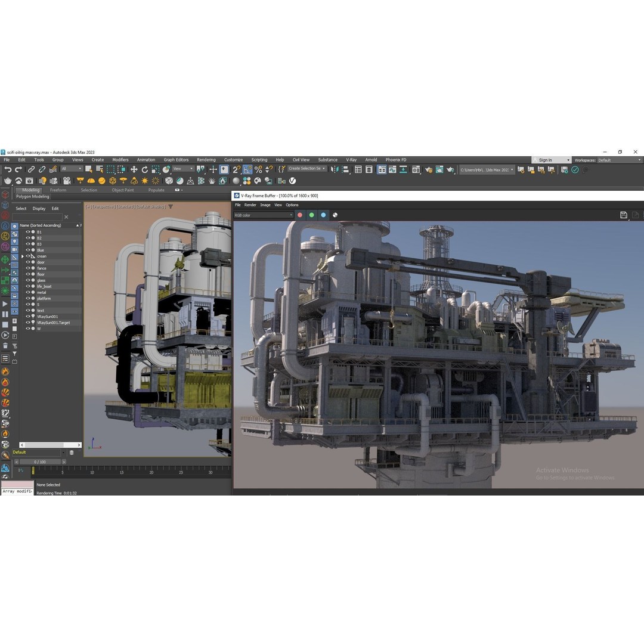Select the Select and Move tool

(x=135, y=170)
